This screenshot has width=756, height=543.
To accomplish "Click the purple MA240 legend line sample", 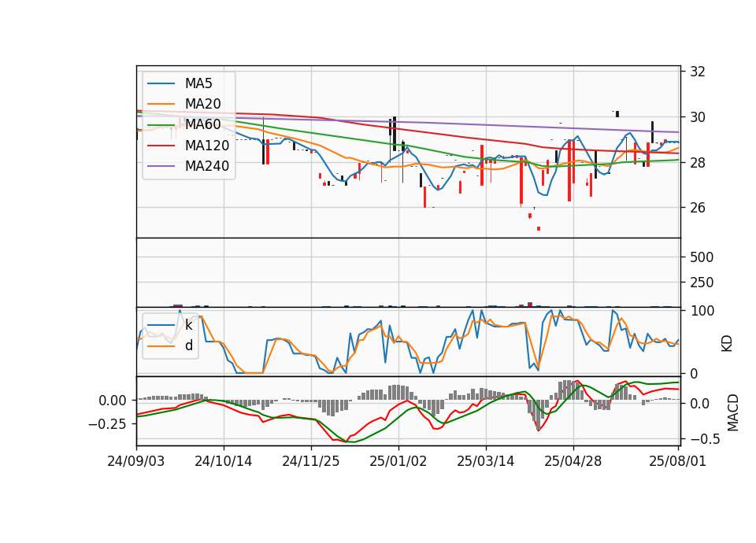I will pos(161,166).
